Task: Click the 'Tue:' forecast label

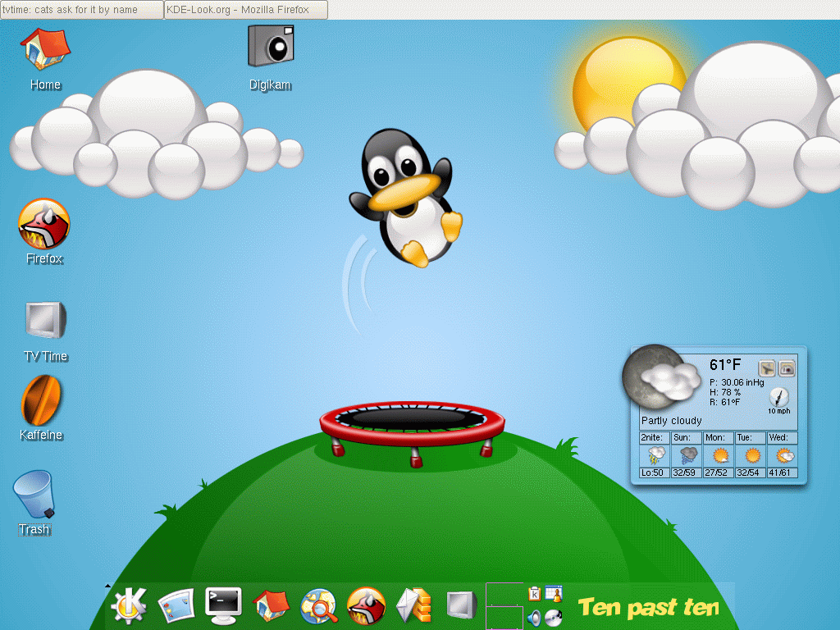Action: (745, 437)
